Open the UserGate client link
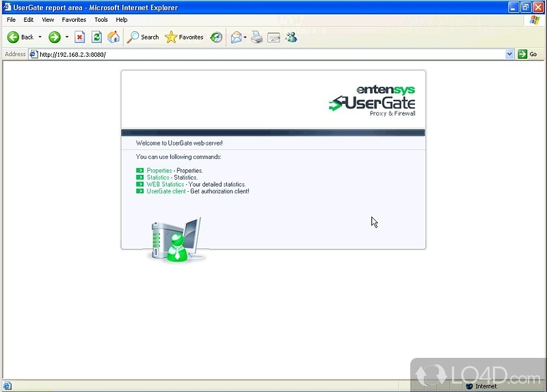This screenshot has width=547, height=392. click(166, 191)
